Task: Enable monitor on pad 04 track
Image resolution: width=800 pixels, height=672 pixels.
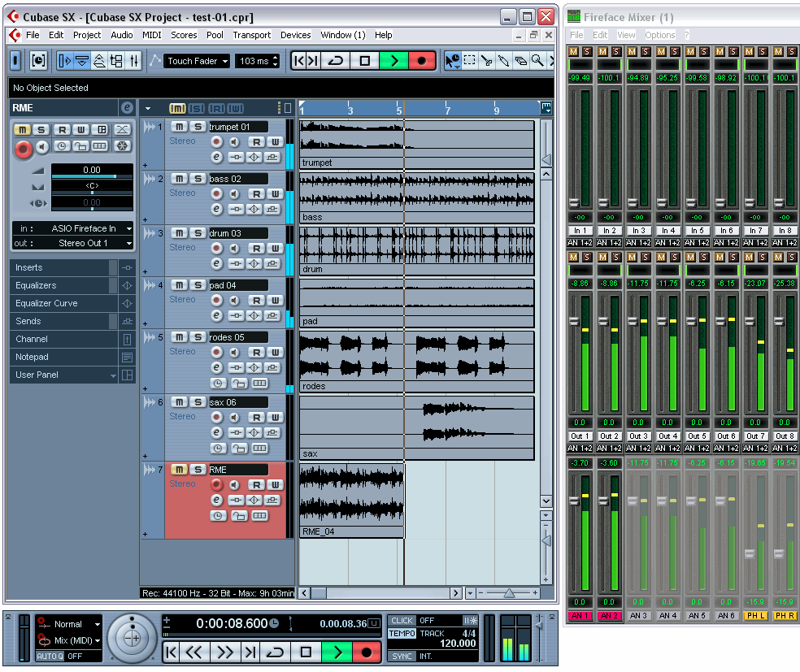Action: pos(234,301)
